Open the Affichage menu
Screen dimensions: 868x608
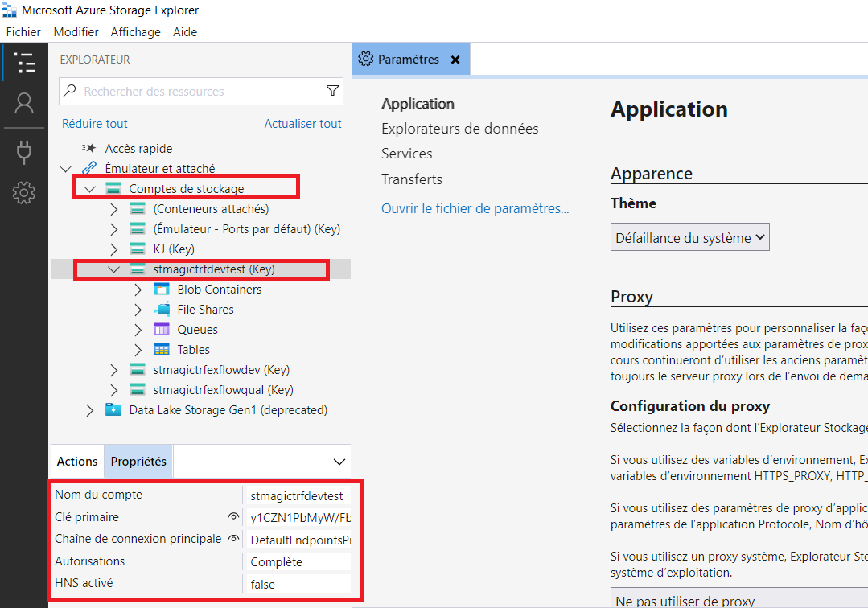[136, 32]
